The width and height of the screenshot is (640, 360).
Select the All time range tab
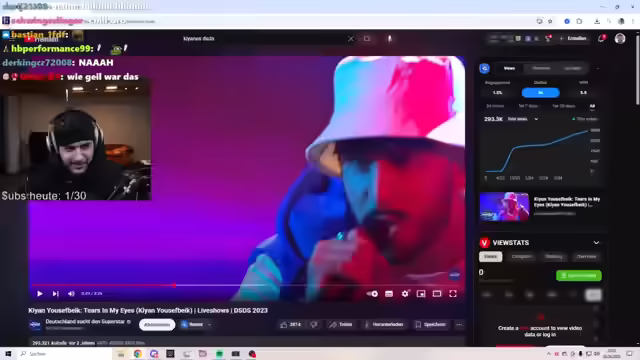pos(592,106)
